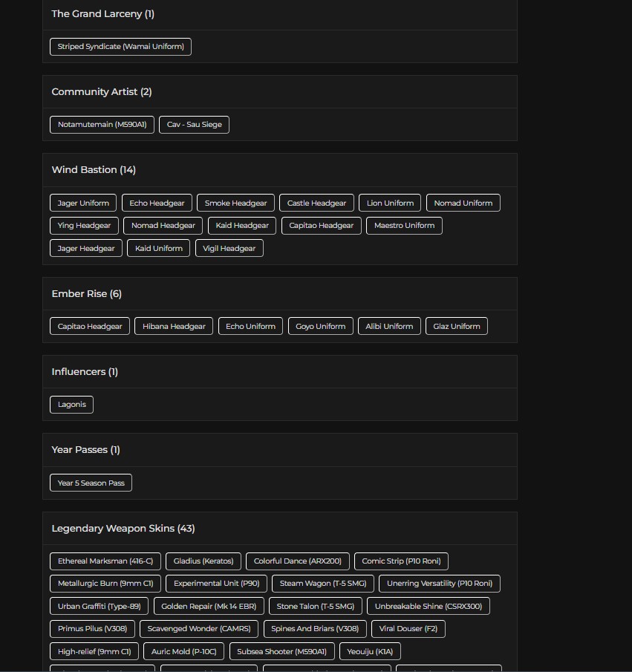Image resolution: width=632 pixels, height=672 pixels.
Task: Select the Influencers (1) heading
Action: [x=85, y=372]
